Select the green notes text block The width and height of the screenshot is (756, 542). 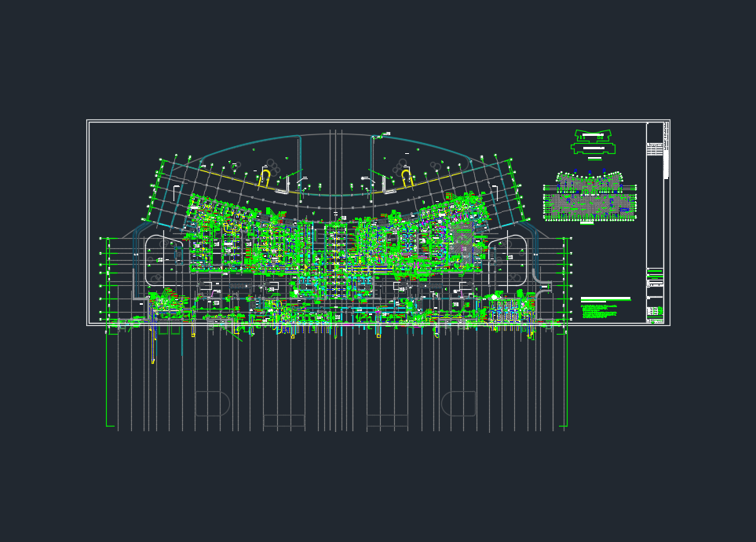tap(601, 310)
